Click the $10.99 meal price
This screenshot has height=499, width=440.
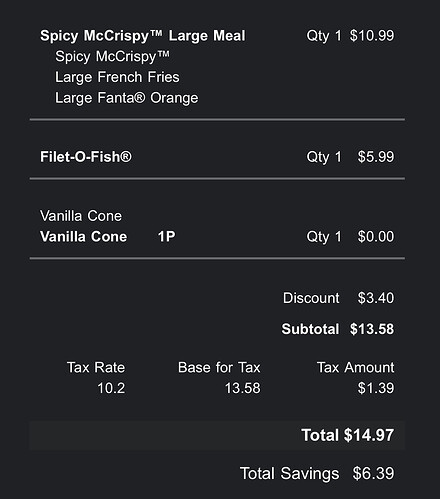tap(372, 35)
